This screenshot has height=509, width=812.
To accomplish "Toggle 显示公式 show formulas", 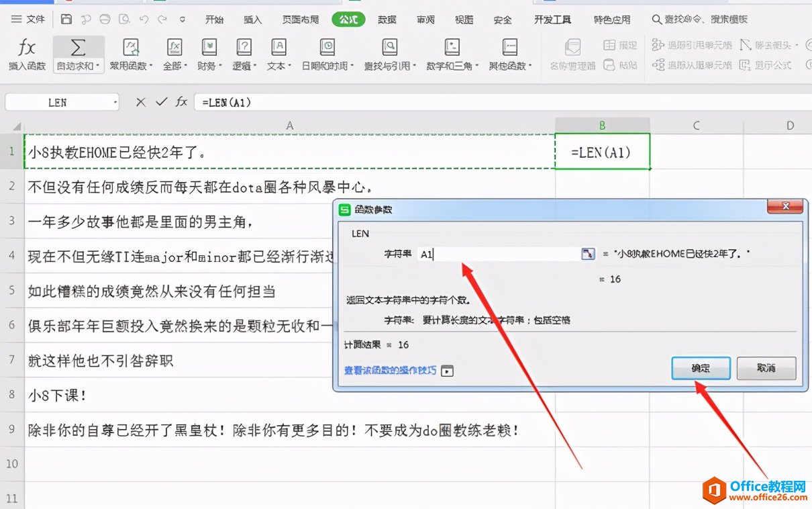I will (x=766, y=65).
